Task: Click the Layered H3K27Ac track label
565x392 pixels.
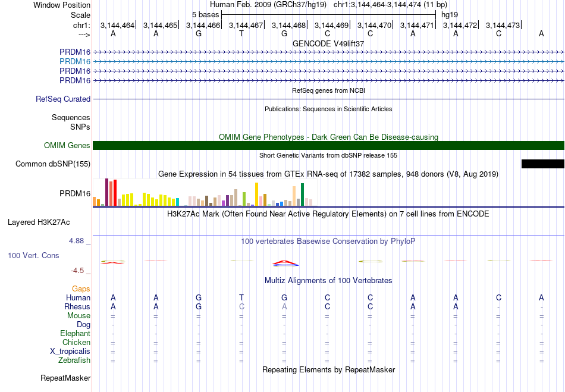Action: pos(39,222)
